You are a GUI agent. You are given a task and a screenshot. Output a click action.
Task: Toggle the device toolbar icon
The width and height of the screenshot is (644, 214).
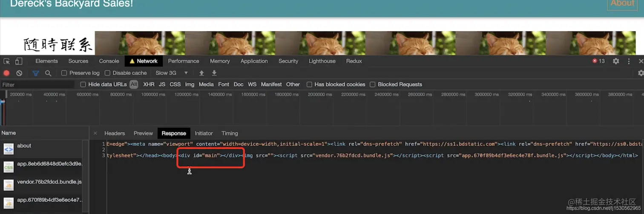(x=18, y=61)
